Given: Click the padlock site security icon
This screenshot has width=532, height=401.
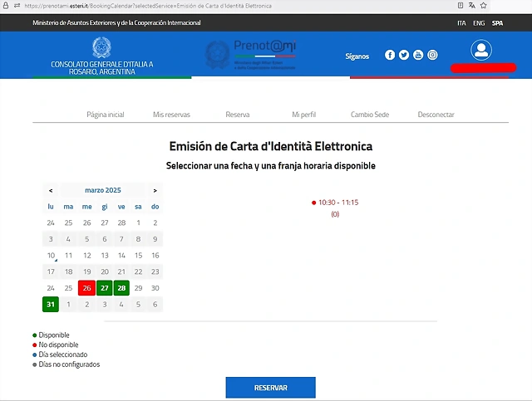Looking at the screenshot, I should [x=6, y=6].
